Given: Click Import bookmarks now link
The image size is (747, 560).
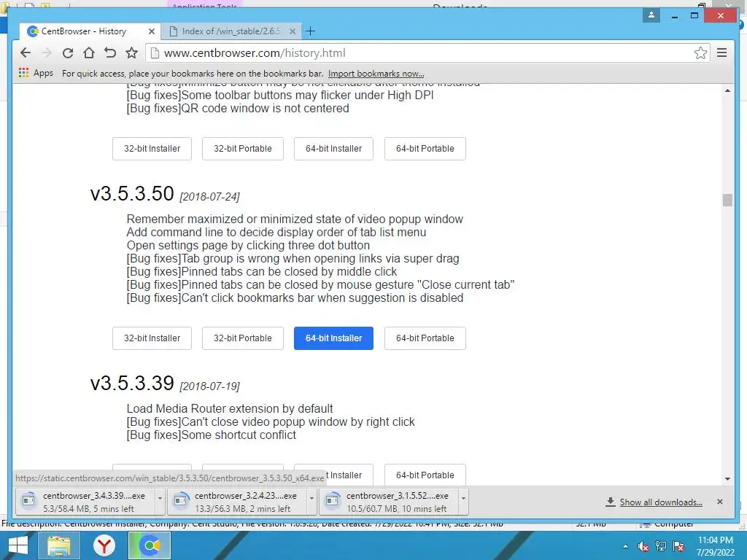Looking at the screenshot, I should point(376,74).
